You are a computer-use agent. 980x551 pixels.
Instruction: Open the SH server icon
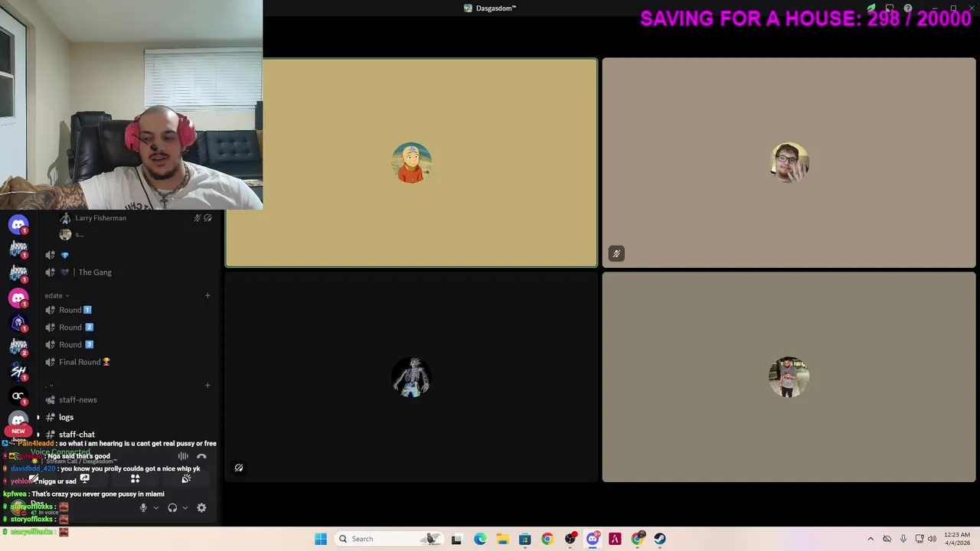click(18, 371)
